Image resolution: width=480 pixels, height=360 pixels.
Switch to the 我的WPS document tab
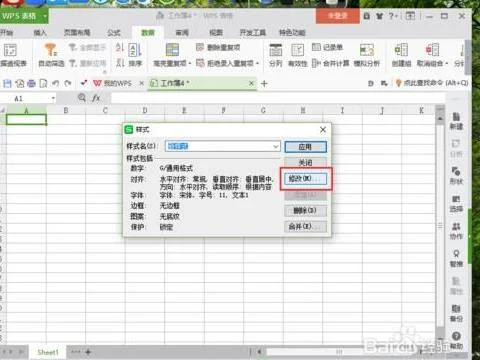[113, 83]
